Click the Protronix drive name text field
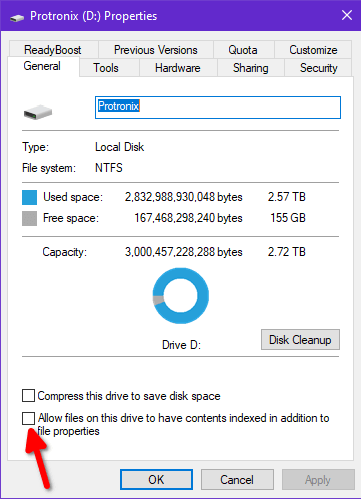361x499 pixels. (x=218, y=107)
